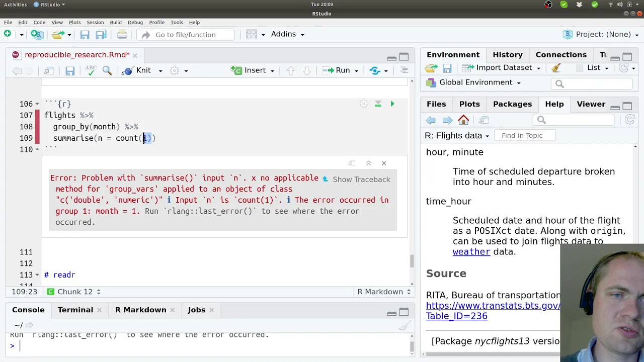Click the Run button in editor toolbar

(337, 70)
